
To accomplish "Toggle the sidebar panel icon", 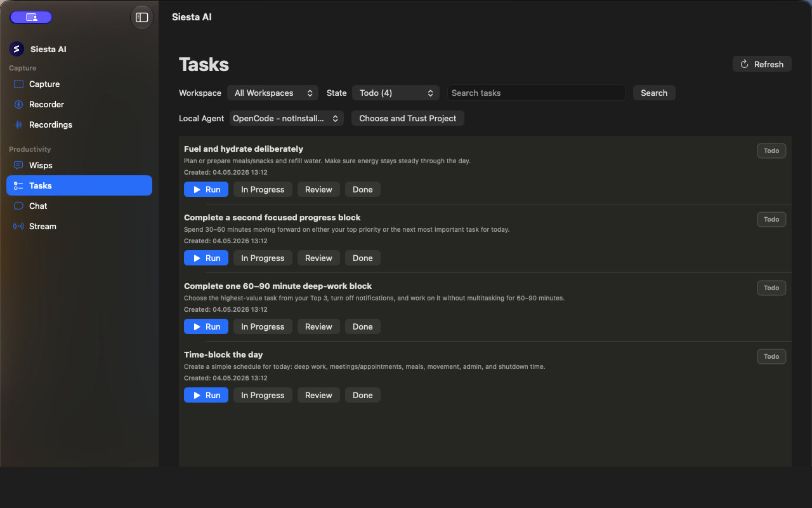I will [x=142, y=18].
